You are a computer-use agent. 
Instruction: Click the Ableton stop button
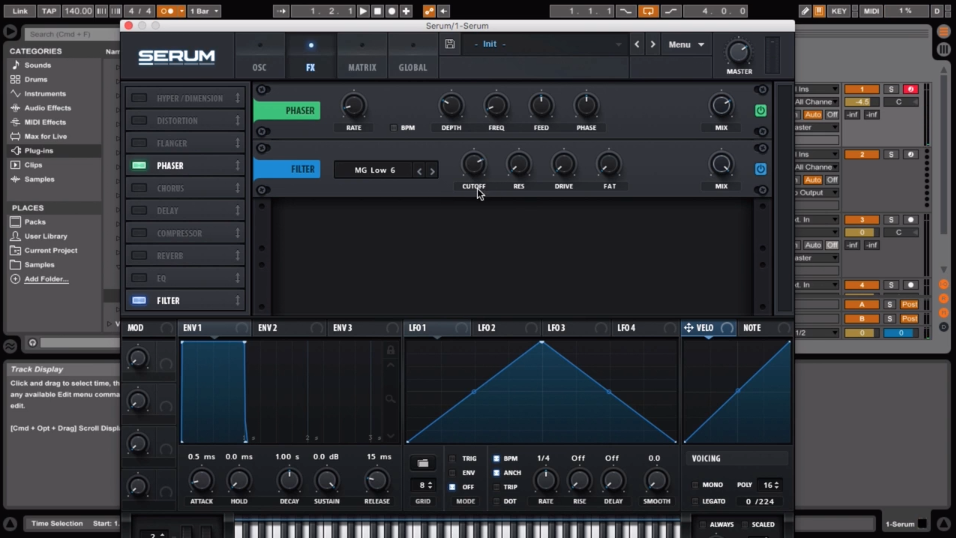[377, 11]
